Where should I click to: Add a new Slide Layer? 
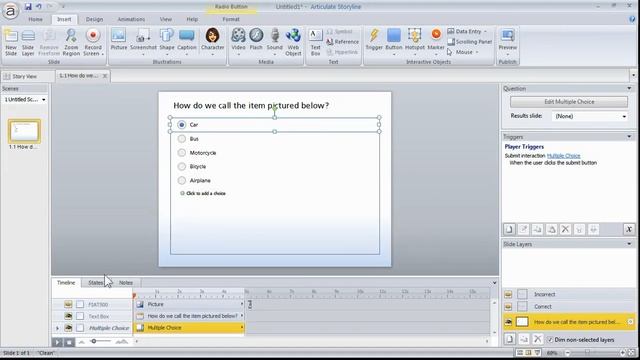(x=28, y=42)
